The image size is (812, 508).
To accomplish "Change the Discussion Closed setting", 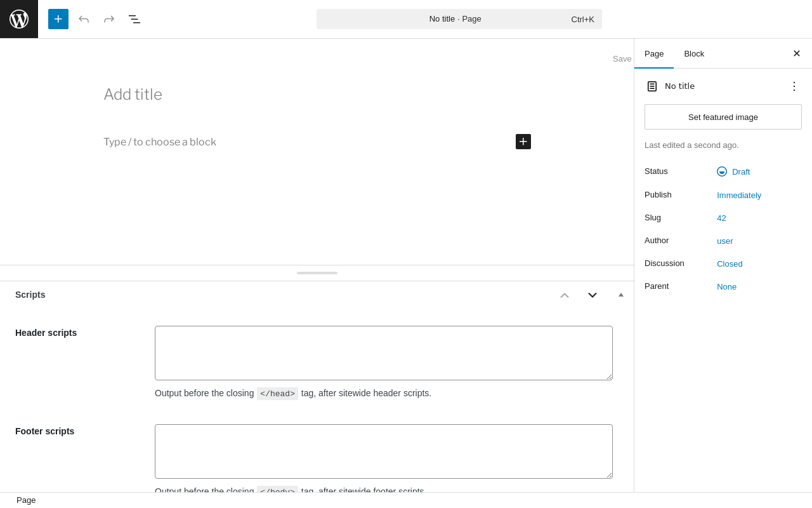I will 730,264.
